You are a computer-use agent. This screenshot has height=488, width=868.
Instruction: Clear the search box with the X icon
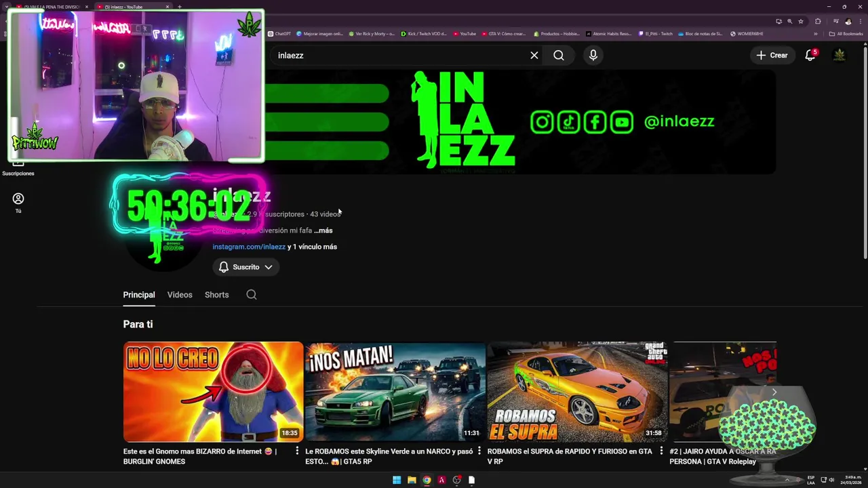pos(534,56)
